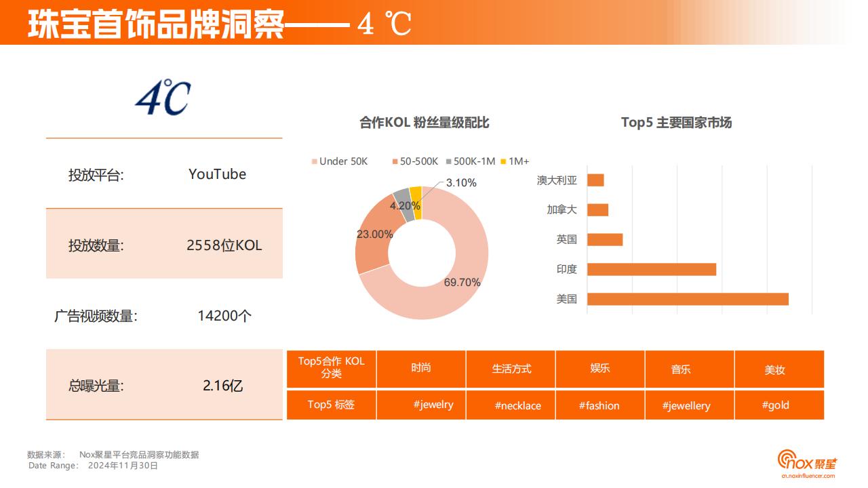868x488 pixels.
Task: Click the 合作KOL 粉丝量级配比 chart title
Action: coord(424,123)
